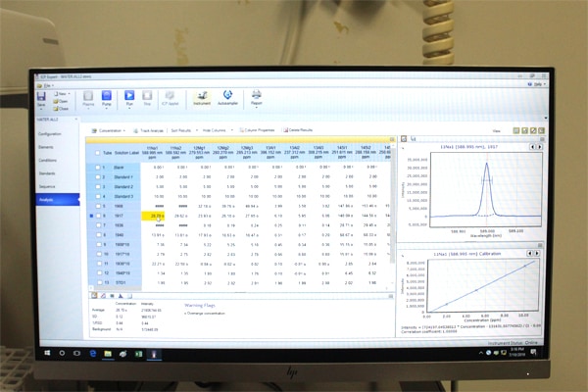Click the Save icon in the toolbar
This screenshot has width=588, height=392.
coord(43,97)
